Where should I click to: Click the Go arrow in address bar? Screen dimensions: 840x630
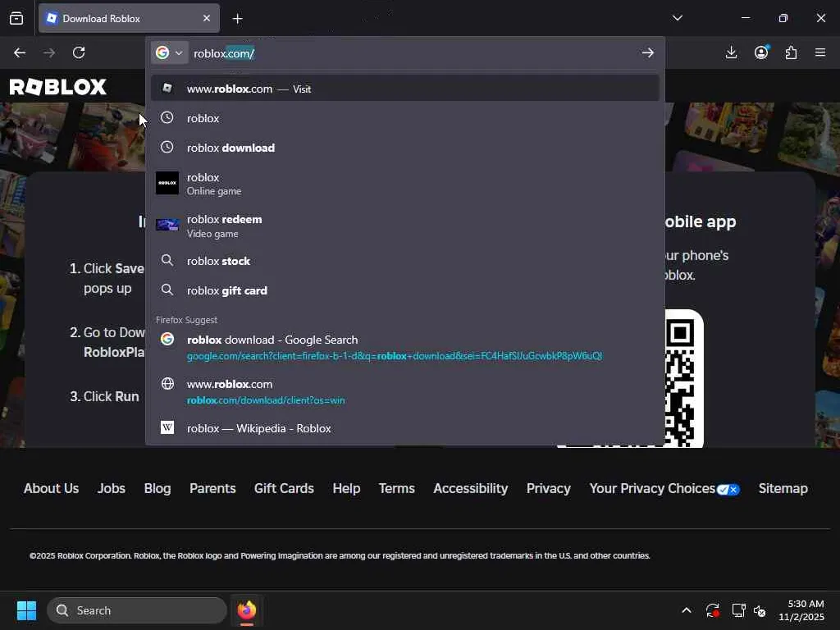pyautogui.click(x=648, y=52)
